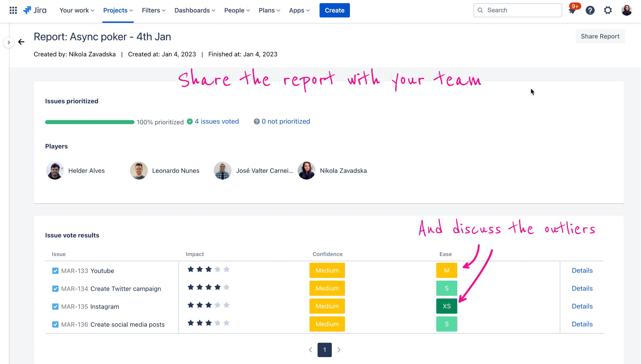The image size is (641, 364).
Task: Open the Projects dropdown
Action: click(x=118, y=10)
